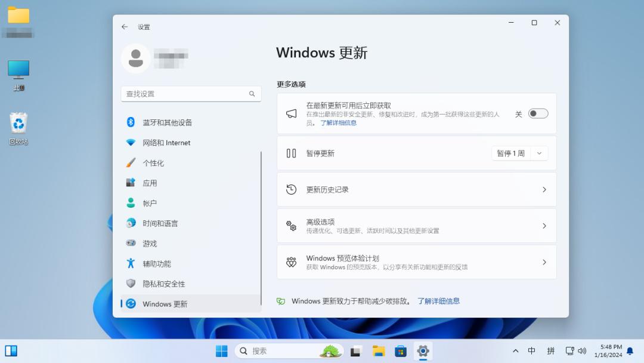The image size is (644, 363).
Task: Open Windows 预览体验计划 chevron
Action: pyautogui.click(x=544, y=262)
